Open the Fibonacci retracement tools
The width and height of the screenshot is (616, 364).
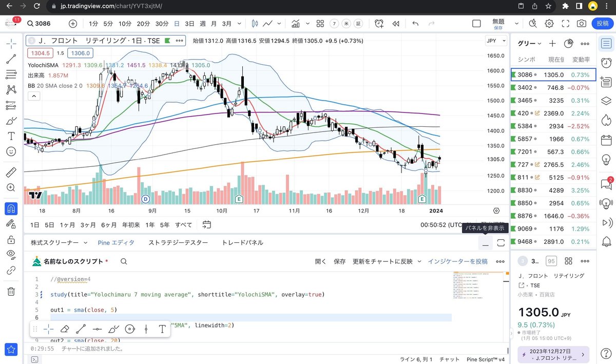click(x=11, y=74)
